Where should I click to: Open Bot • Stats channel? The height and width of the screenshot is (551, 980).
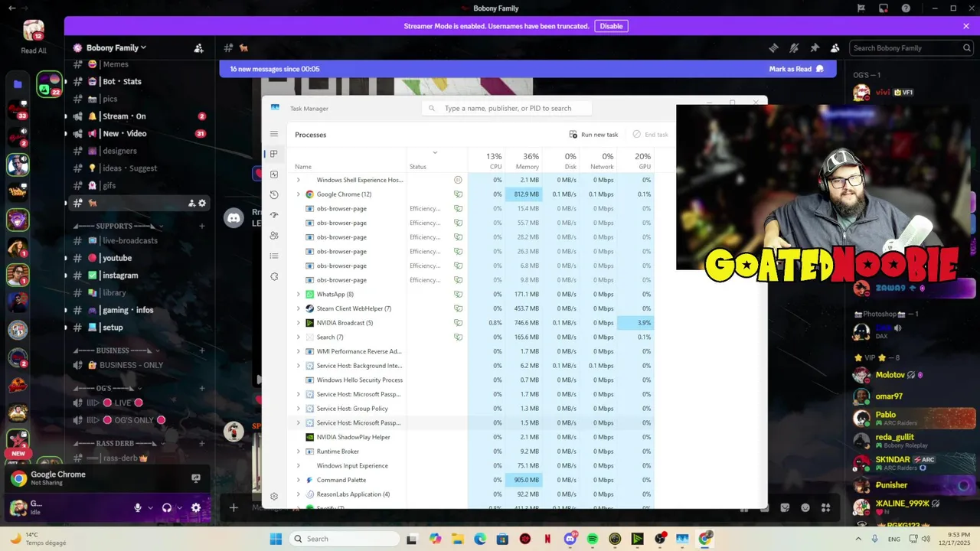(139, 81)
